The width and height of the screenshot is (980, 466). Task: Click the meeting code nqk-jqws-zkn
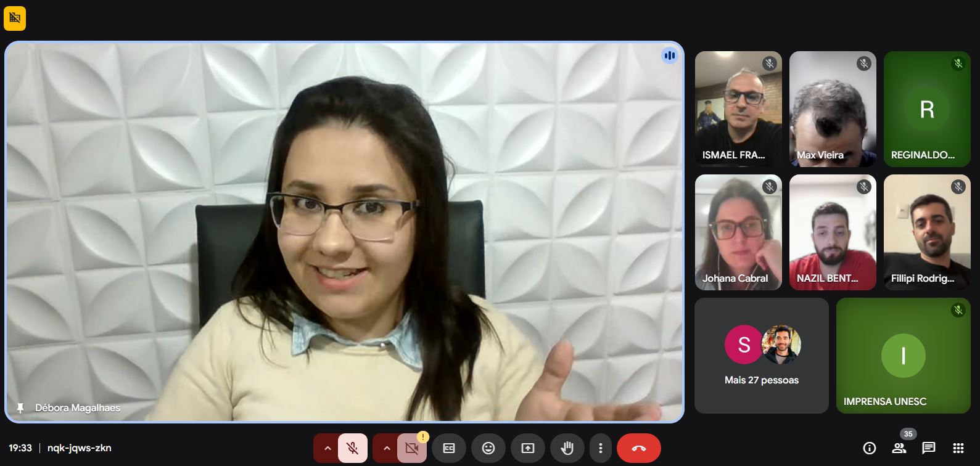coord(80,448)
